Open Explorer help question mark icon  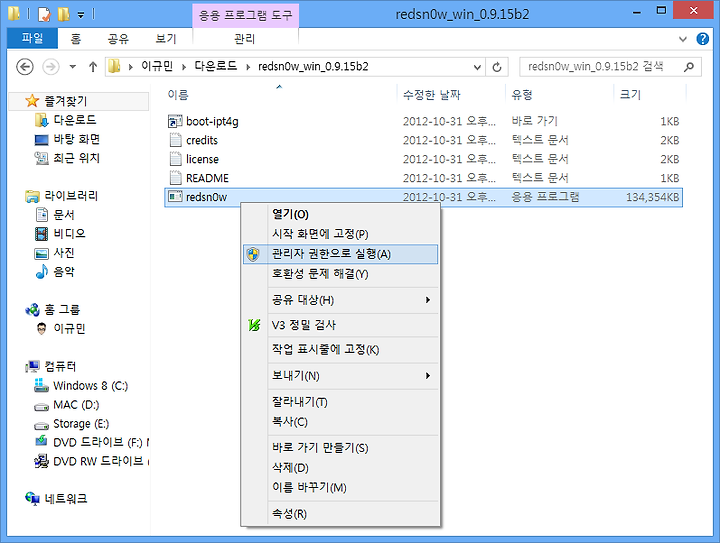pos(702,39)
